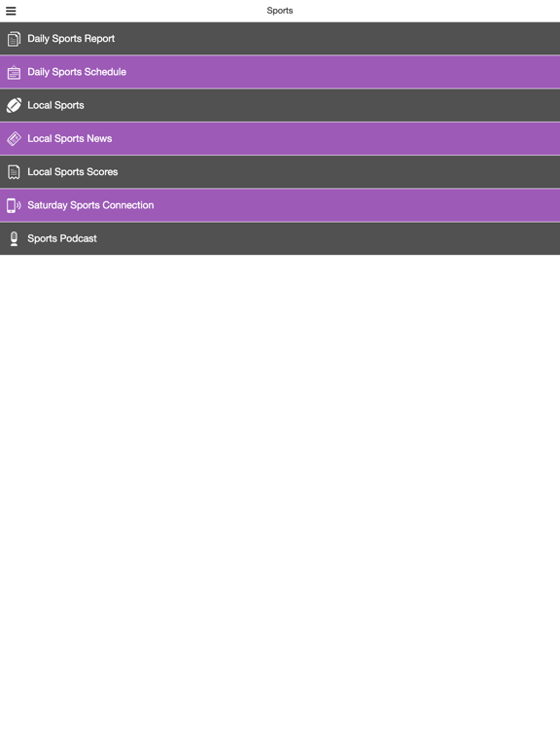The image size is (560, 747).
Task: Click the receipt icon beside Local Sports Scores
Action: 14,172
